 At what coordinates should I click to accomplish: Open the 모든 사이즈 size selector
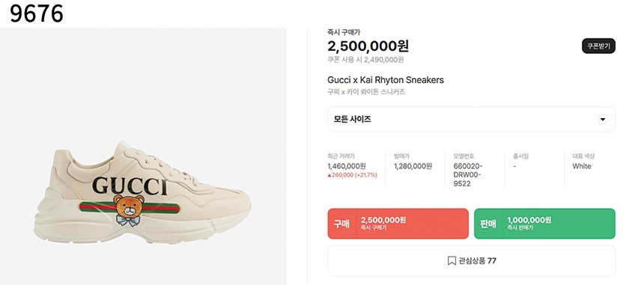pyautogui.click(x=472, y=120)
